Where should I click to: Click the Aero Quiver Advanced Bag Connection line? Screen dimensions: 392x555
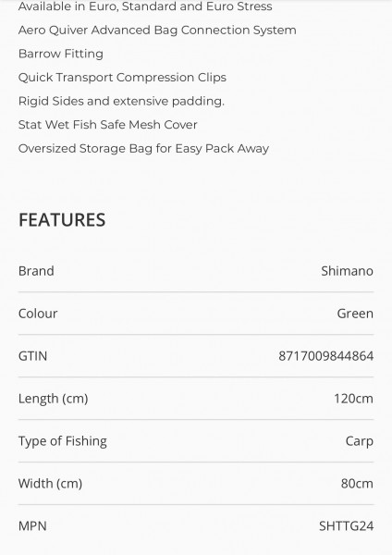[x=157, y=31]
